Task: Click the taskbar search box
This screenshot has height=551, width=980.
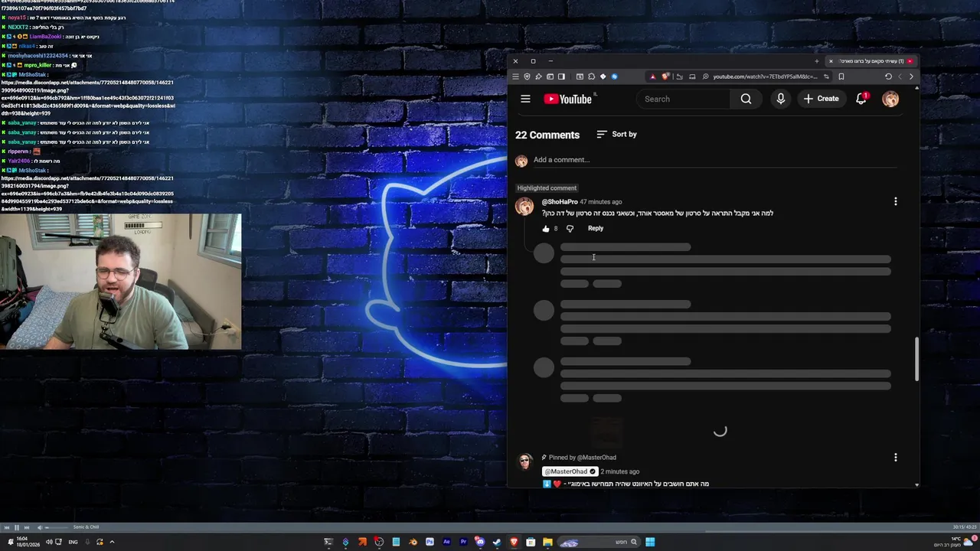Action: coord(599,542)
